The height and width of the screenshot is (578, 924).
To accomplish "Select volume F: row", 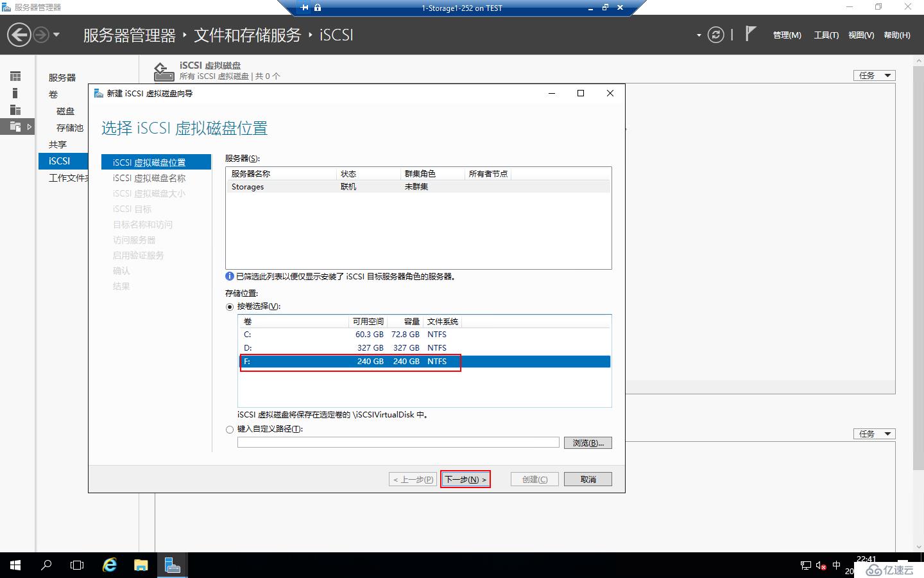I will [424, 362].
